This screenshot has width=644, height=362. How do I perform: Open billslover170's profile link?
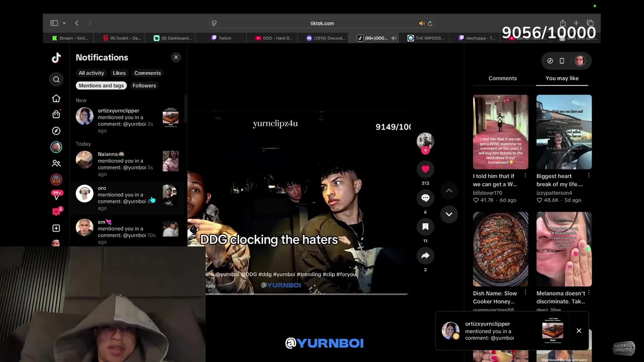(488, 193)
